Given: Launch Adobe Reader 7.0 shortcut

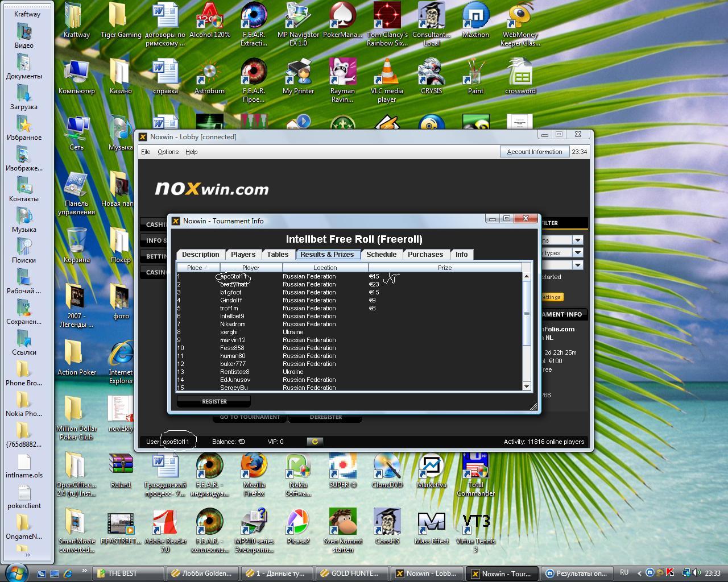Looking at the screenshot, I should point(165,523).
